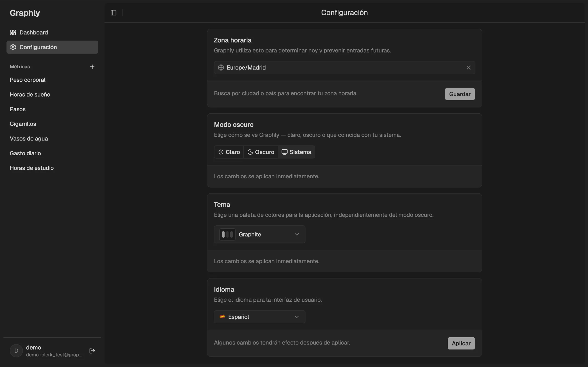
Task: Open the Vasos de agua metric
Action: click(x=52, y=139)
